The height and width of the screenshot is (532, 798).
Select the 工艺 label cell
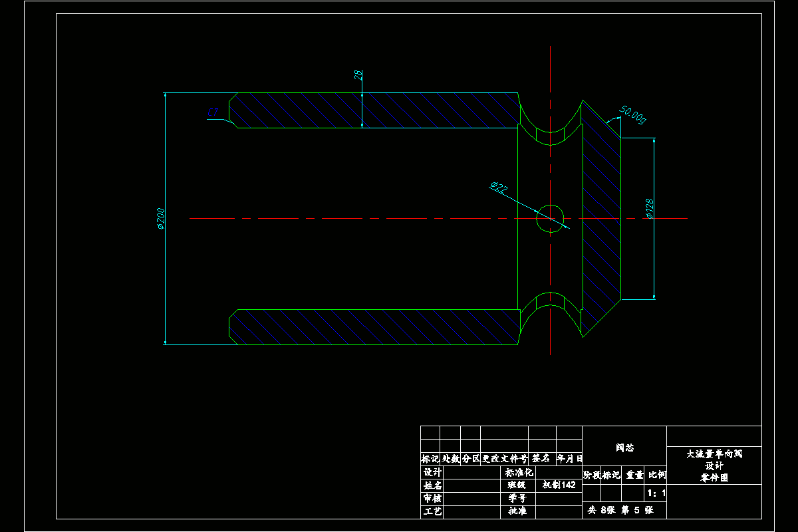(x=432, y=512)
